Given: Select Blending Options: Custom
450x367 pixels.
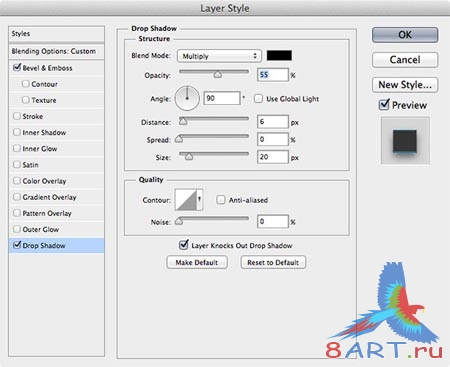Looking at the screenshot, I should [x=56, y=51].
